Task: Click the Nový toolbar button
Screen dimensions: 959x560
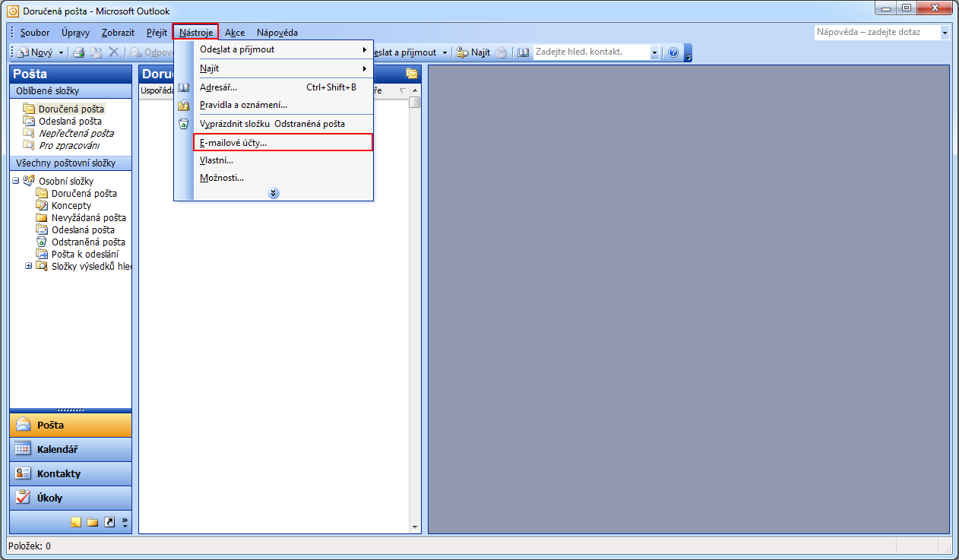Action: coord(36,52)
